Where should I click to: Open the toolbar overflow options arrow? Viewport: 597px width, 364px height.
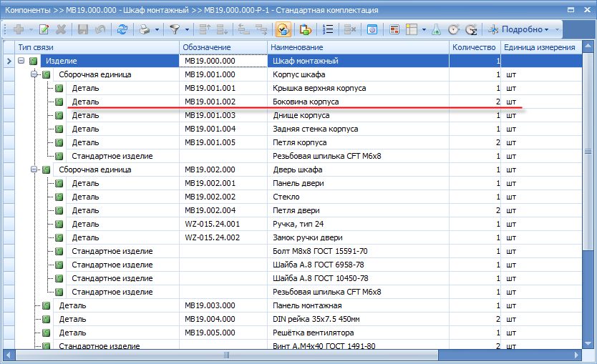(x=558, y=29)
